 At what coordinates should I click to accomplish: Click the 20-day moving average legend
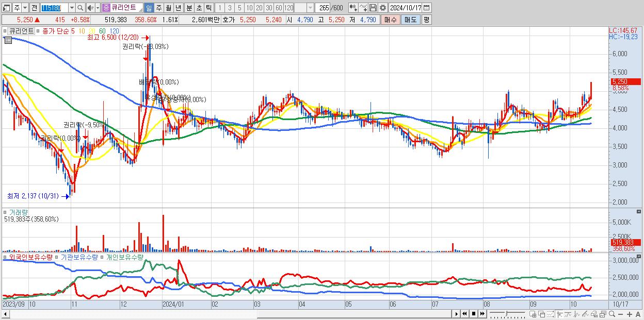[93, 31]
